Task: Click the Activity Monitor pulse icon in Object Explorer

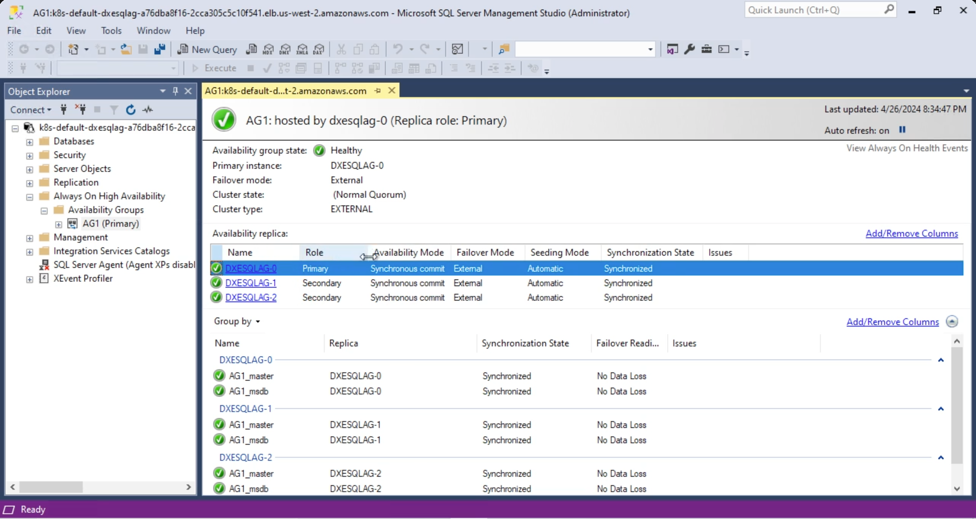Action: point(148,110)
